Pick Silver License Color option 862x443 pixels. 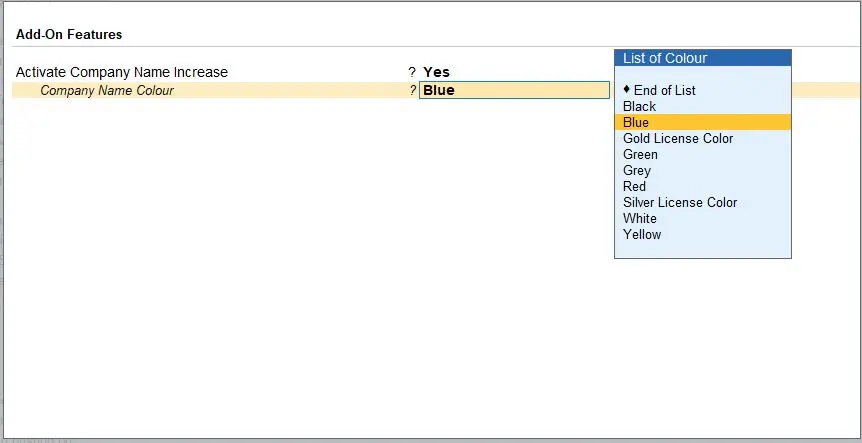702,202
